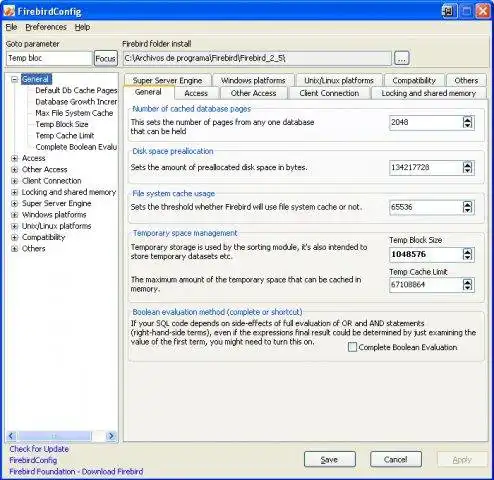Select Default Db Cache Pages tree item
The image size is (494, 480).
76,90
